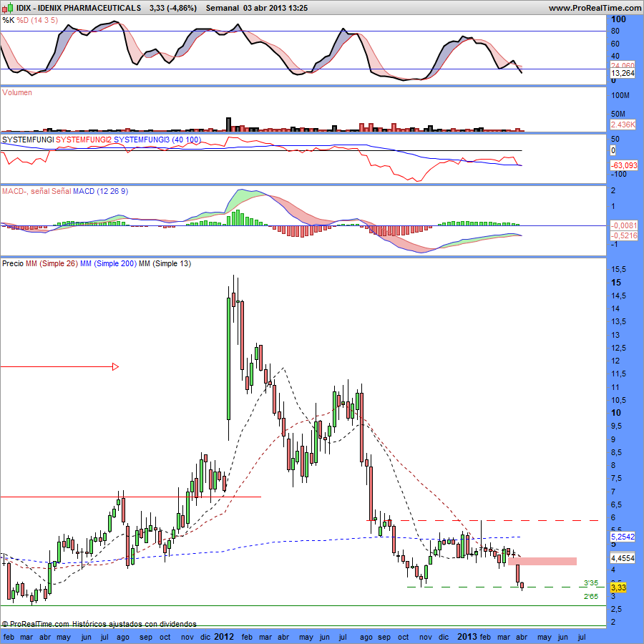Click the 4,4554 moving average value tag

623,558
